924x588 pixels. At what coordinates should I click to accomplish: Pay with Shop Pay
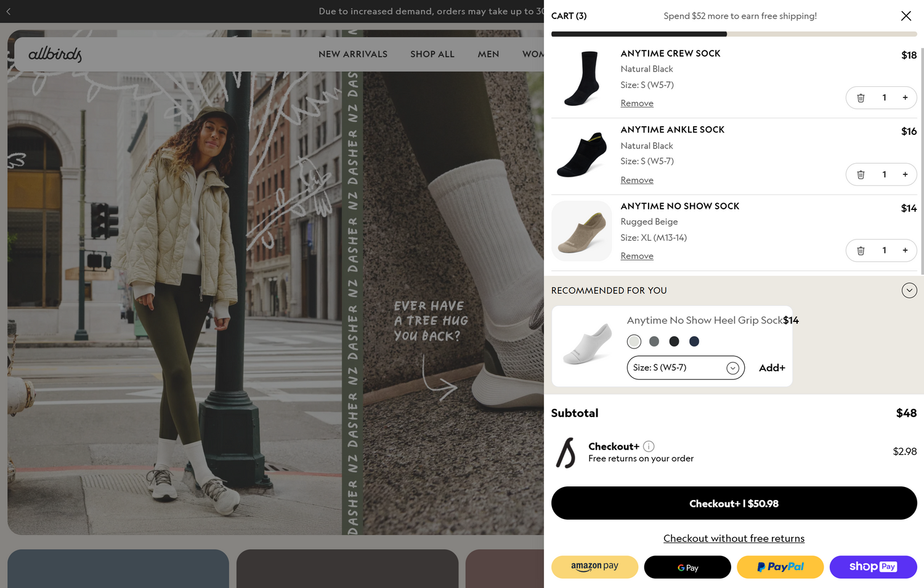(x=873, y=567)
